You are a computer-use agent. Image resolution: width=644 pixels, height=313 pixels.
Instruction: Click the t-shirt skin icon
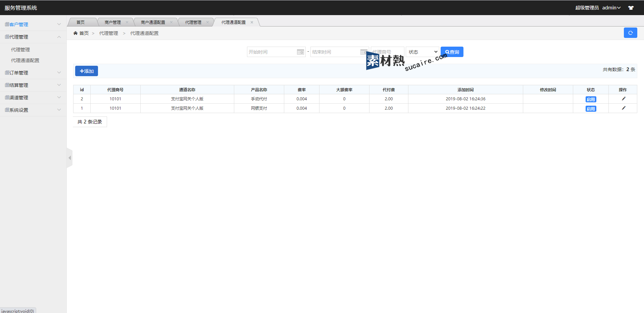pos(631,8)
